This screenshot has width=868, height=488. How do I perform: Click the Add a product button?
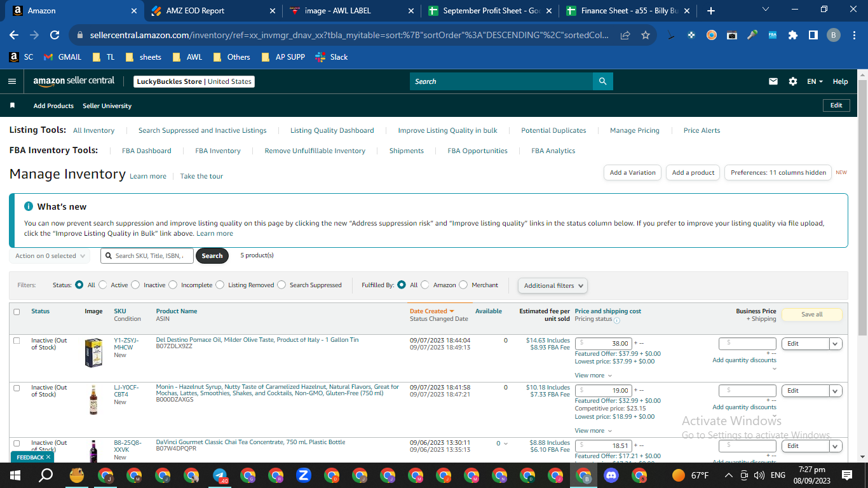point(693,173)
